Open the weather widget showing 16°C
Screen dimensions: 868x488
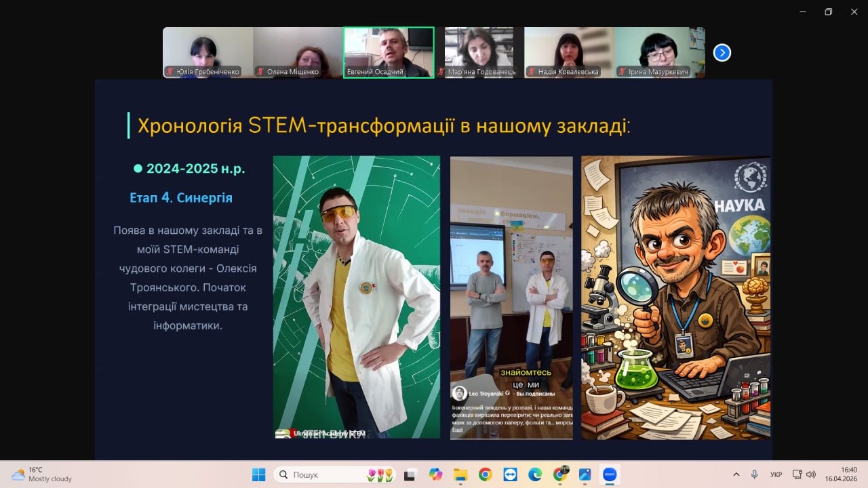click(41, 474)
